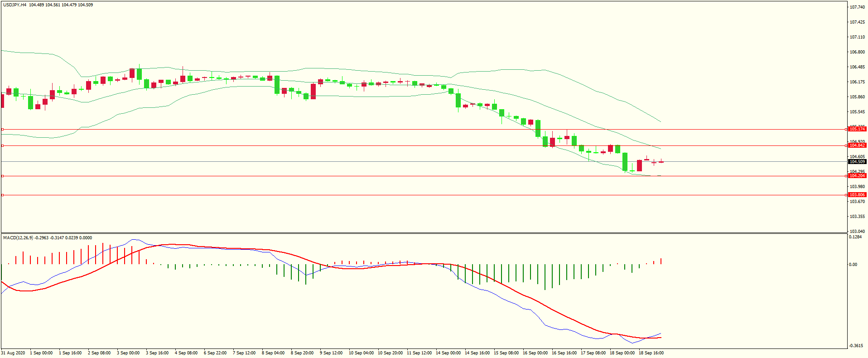Click the 11 Sep 12:00 time axis label
Image resolution: width=868 pixels, height=358 pixels.
[420, 353]
